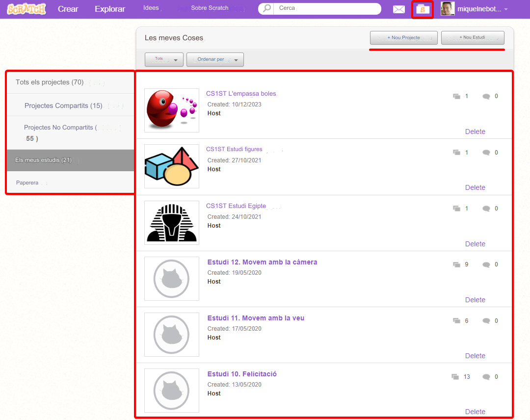Click the Scratch logo

tap(26, 9)
